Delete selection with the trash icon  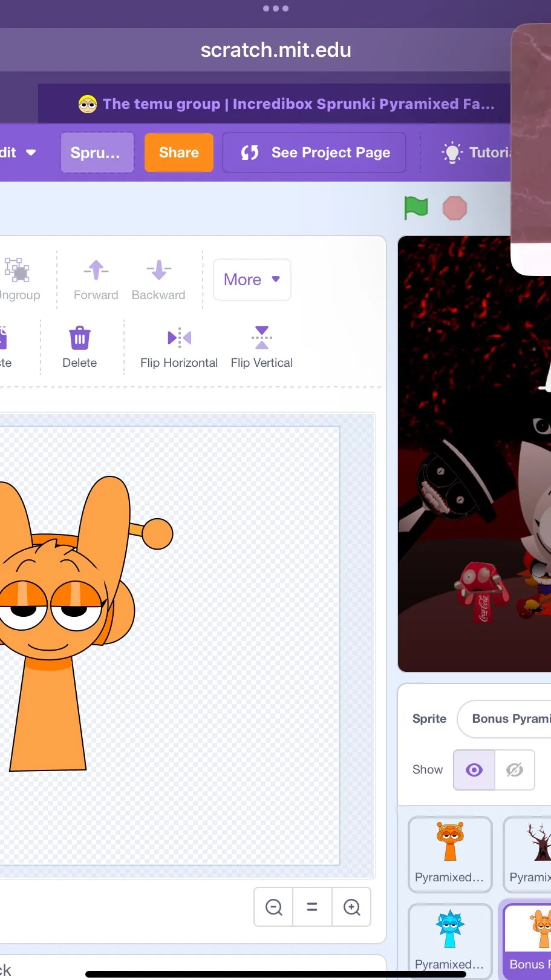click(80, 338)
